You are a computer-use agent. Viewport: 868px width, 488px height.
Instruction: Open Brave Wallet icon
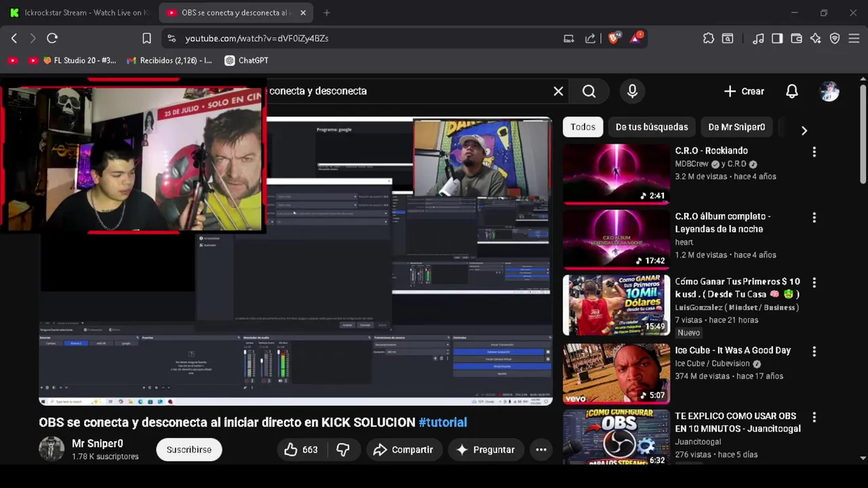click(797, 39)
